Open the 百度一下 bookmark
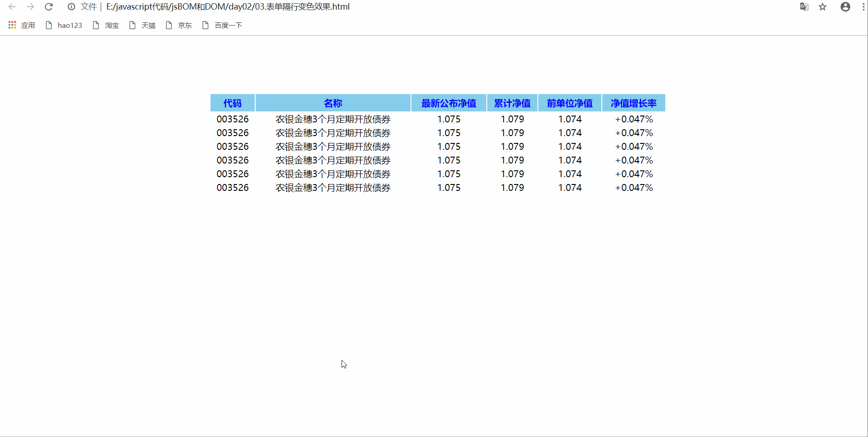 pyautogui.click(x=222, y=25)
